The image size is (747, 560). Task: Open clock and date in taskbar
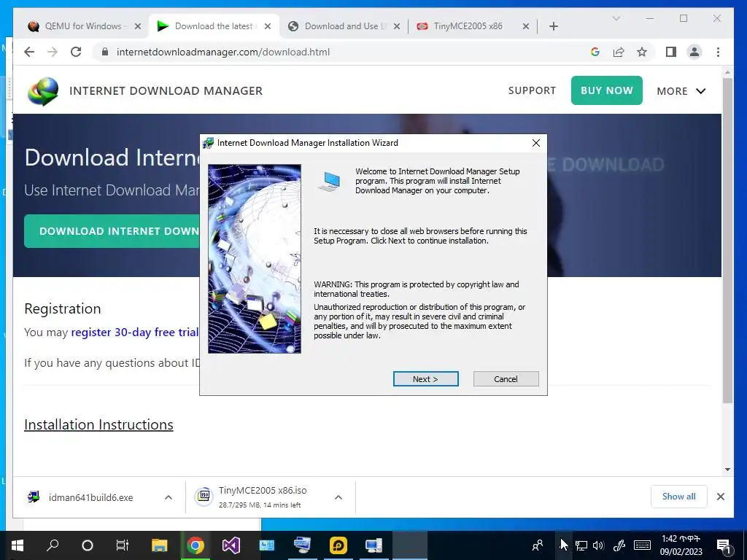coord(681,545)
